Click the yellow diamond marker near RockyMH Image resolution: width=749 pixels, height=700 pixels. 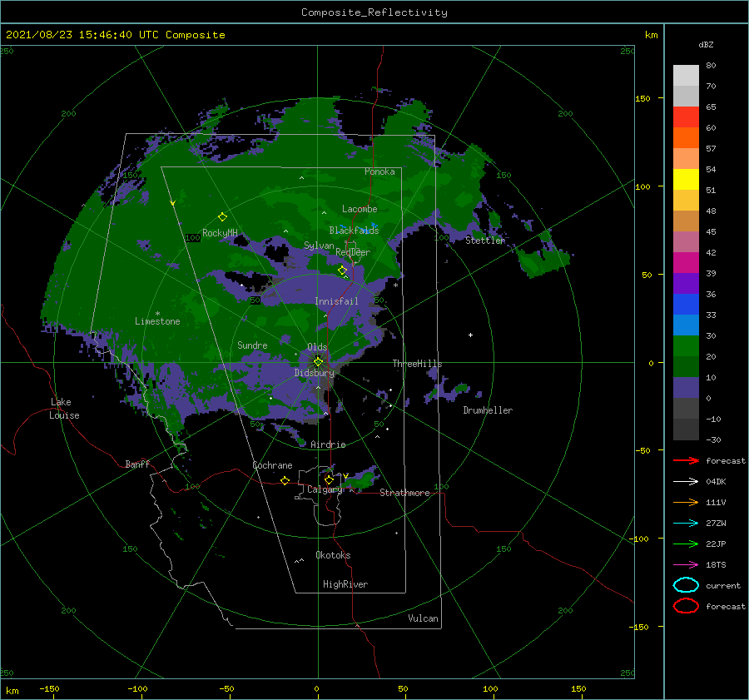[x=222, y=217]
